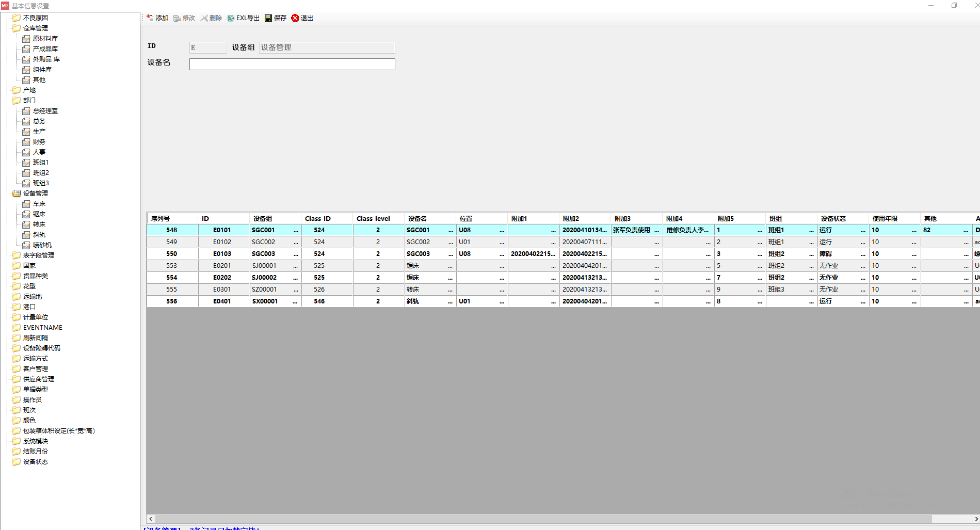
Task: Select the 不良原因 folder icon
Action: [x=17, y=18]
